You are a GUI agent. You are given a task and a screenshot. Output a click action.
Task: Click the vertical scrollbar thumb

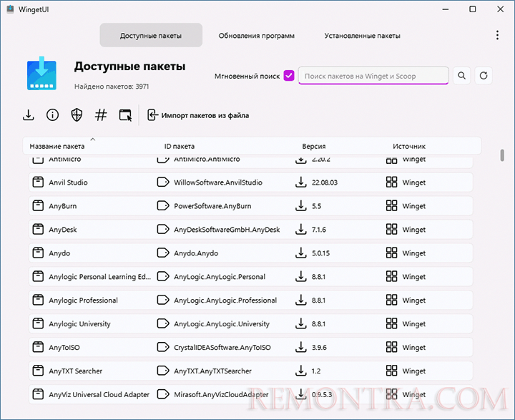(x=502, y=155)
